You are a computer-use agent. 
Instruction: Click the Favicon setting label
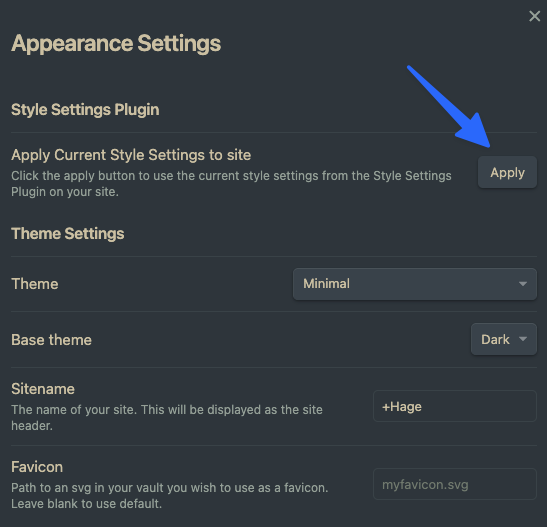pyautogui.click(x=37, y=467)
